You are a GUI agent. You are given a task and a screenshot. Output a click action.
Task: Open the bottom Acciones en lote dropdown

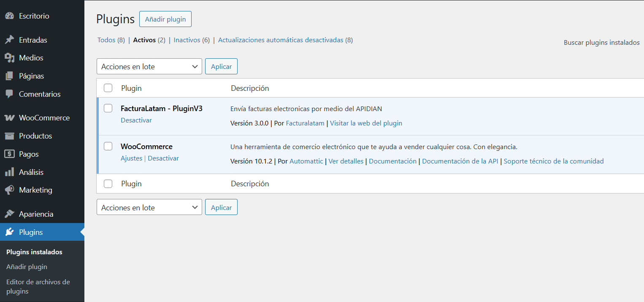pyautogui.click(x=149, y=207)
